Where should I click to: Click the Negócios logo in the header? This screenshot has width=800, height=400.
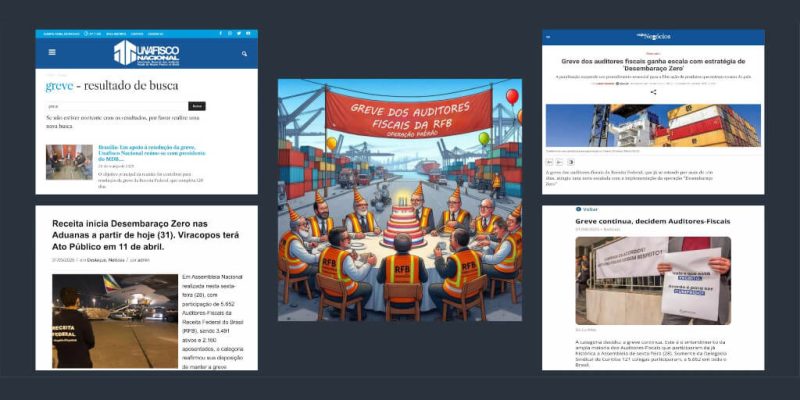653,36
